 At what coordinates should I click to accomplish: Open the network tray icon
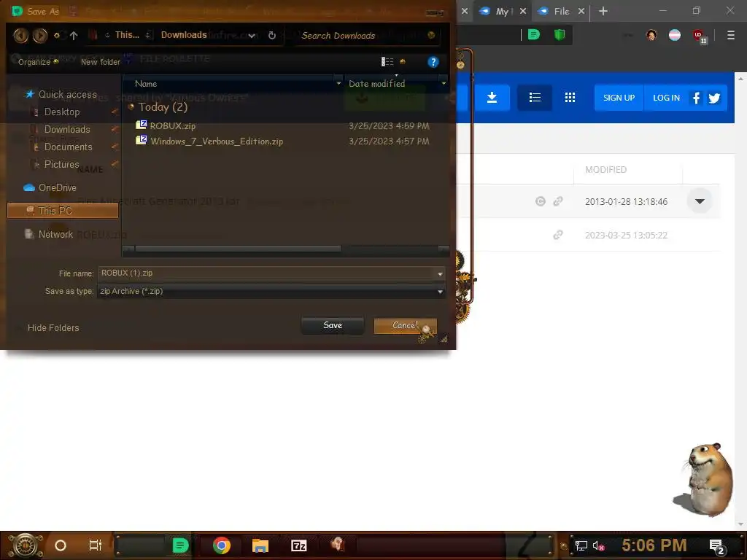pyautogui.click(x=581, y=545)
